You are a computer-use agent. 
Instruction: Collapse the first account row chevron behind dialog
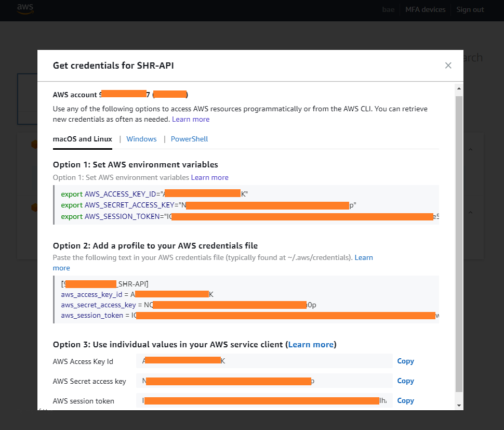click(470, 150)
